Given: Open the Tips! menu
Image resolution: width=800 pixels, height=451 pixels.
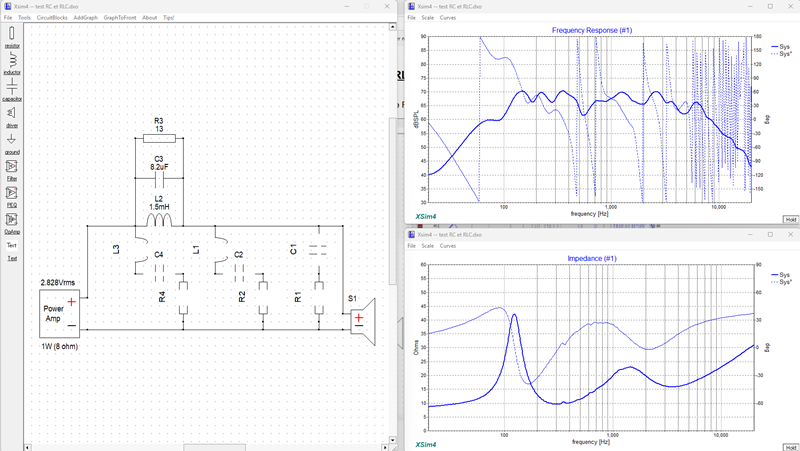Looking at the screenshot, I should pyautogui.click(x=168, y=17).
